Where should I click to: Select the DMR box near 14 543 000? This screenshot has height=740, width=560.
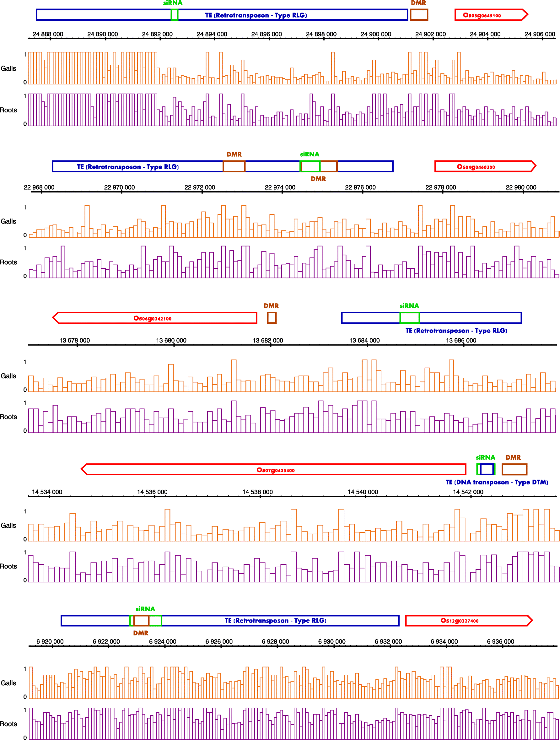click(x=514, y=469)
